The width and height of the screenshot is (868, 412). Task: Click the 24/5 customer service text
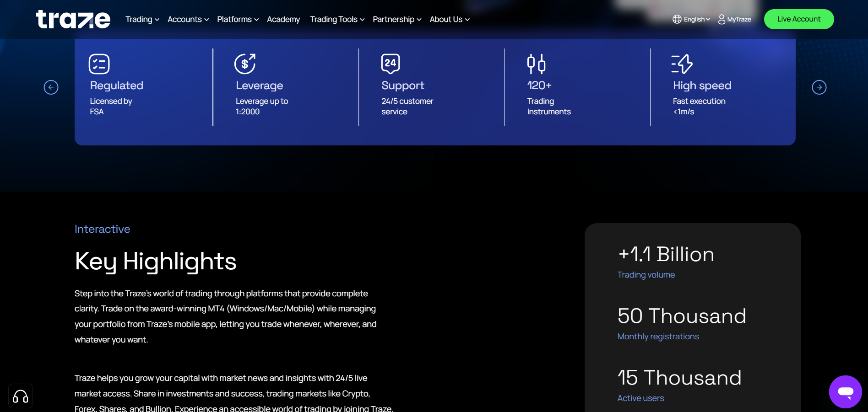tap(407, 106)
